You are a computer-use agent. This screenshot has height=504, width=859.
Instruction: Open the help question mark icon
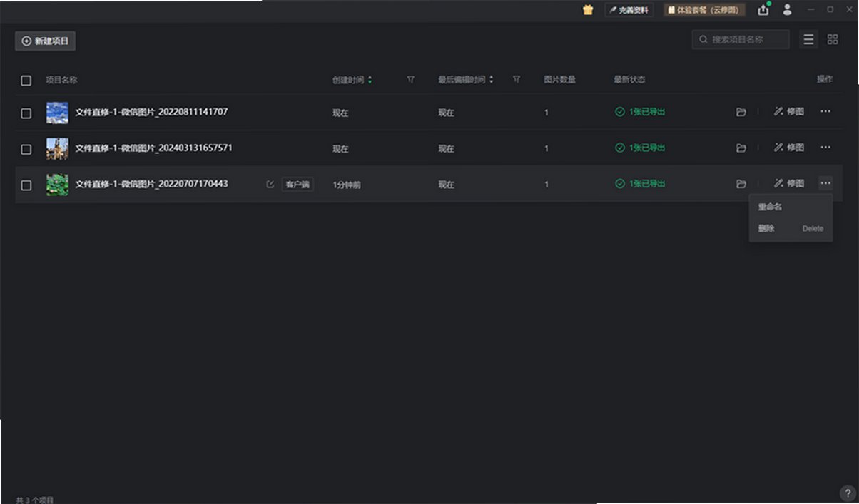848,493
